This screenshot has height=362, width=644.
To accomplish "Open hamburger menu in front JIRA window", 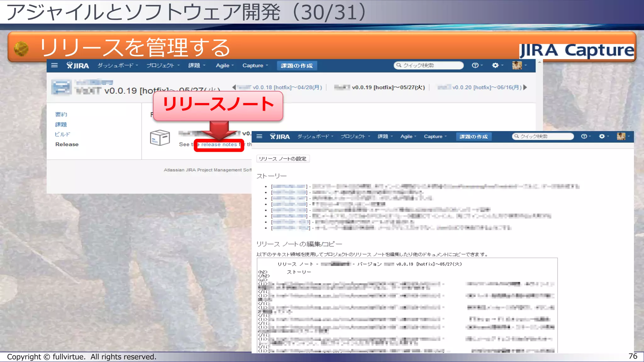I will 259,136.
